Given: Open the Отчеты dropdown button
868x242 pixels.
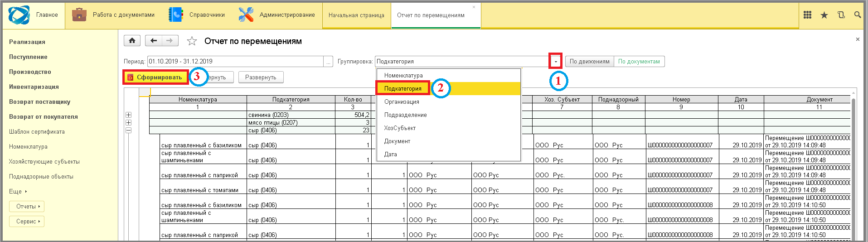Looking at the screenshot, I should [27, 207].
